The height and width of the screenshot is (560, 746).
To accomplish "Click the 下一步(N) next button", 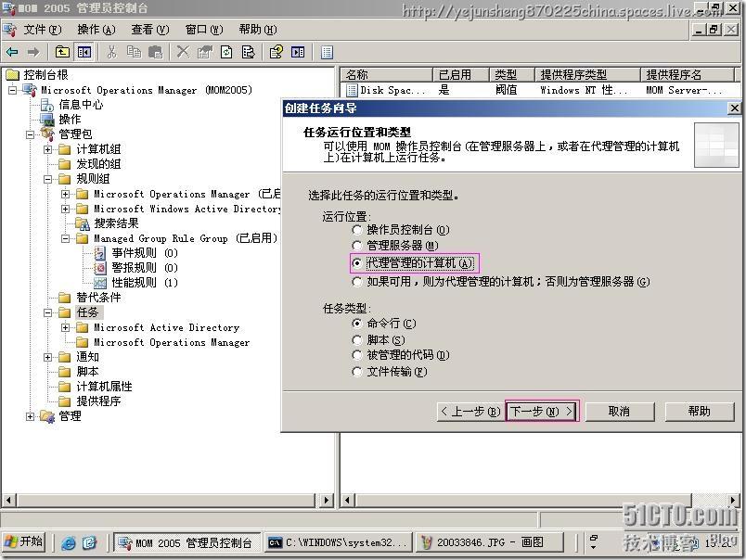I will click(542, 412).
